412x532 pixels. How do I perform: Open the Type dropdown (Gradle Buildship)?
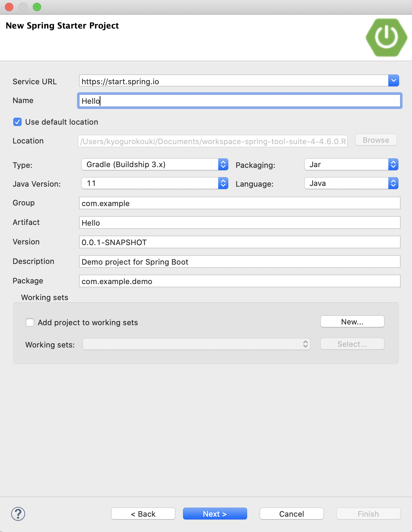coord(155,164)
